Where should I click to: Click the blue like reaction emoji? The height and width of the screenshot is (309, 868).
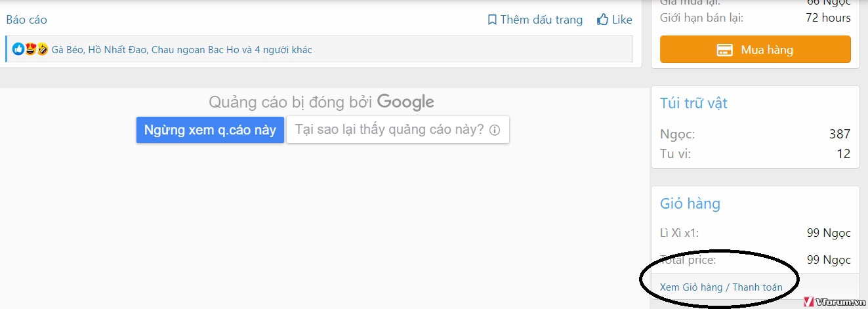18,49
